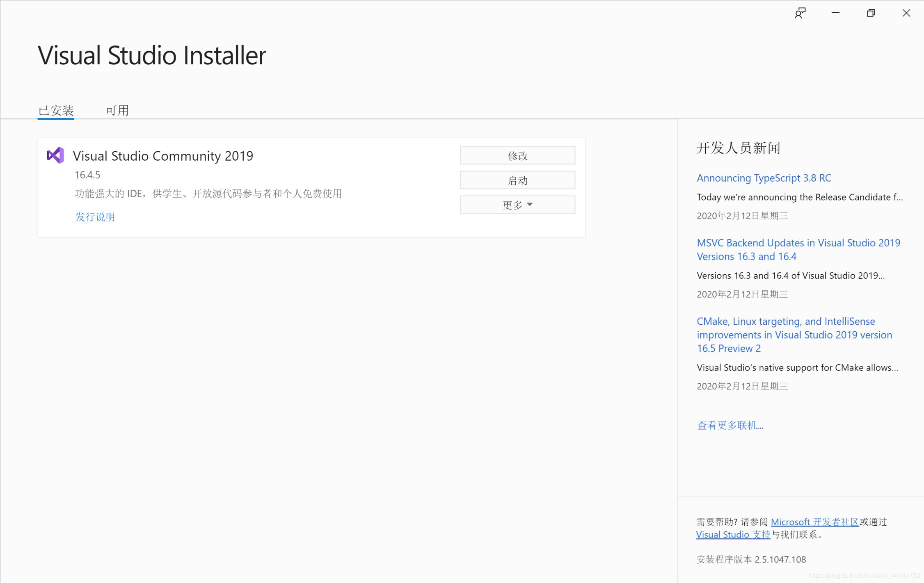Open Visual Studio 支持 link
Screen dimensions: 924x583
733,535
